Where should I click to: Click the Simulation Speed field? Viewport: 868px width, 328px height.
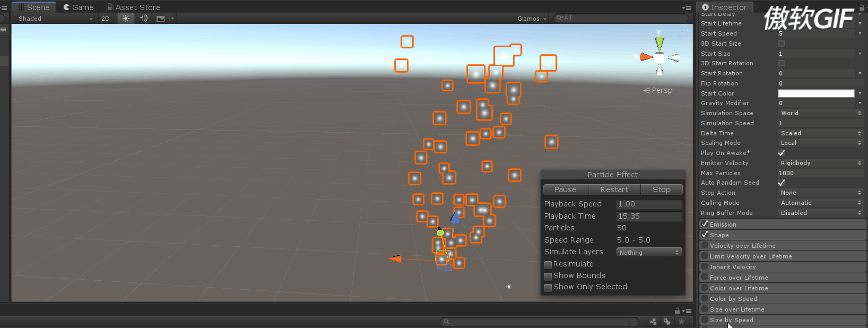tap(820, 123)
